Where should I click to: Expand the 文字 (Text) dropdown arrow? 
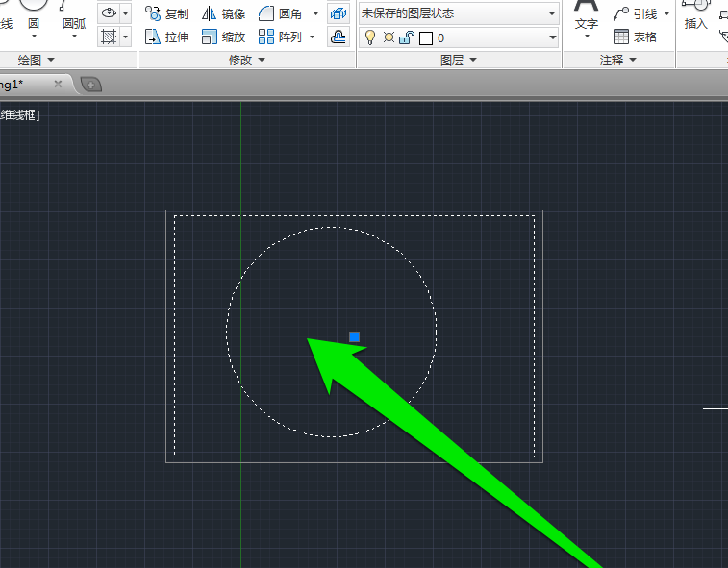pyautogui.click(x=587, y=37)
